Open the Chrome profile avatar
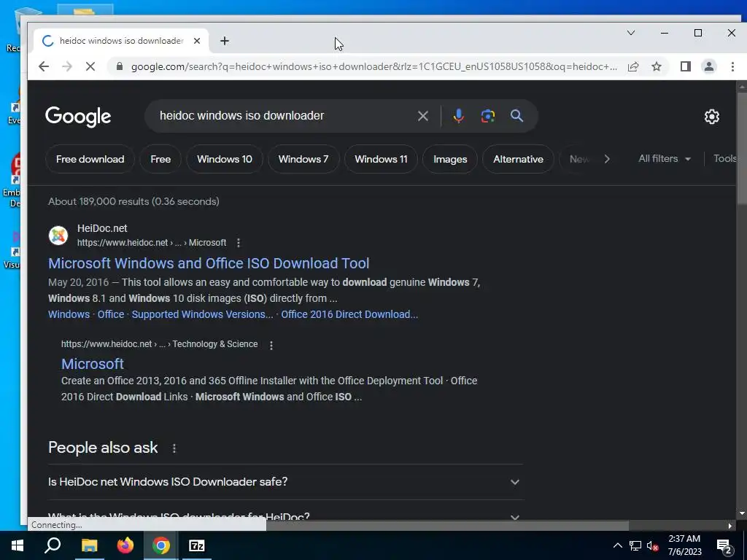 709,66
